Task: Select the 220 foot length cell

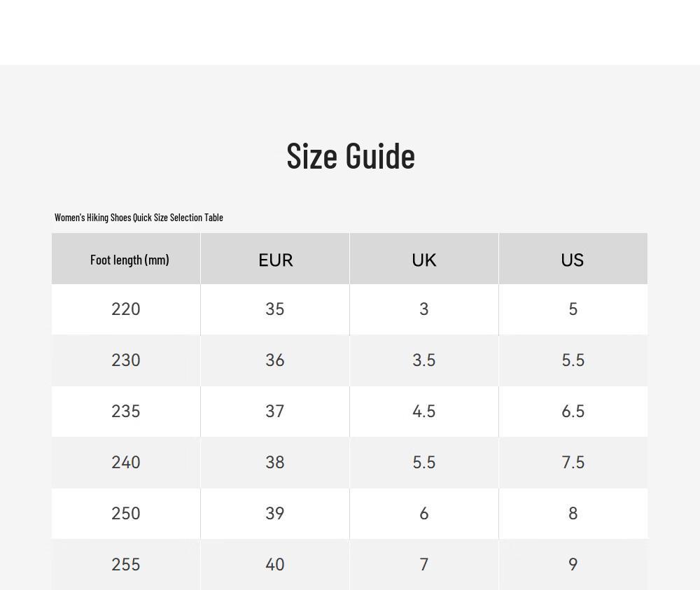Action: click(126, 309)
